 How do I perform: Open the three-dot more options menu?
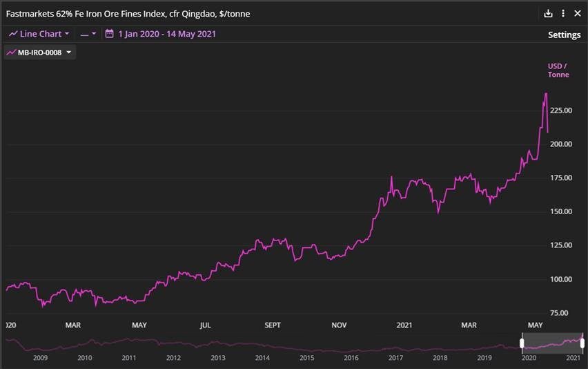[x=563, y=13]
